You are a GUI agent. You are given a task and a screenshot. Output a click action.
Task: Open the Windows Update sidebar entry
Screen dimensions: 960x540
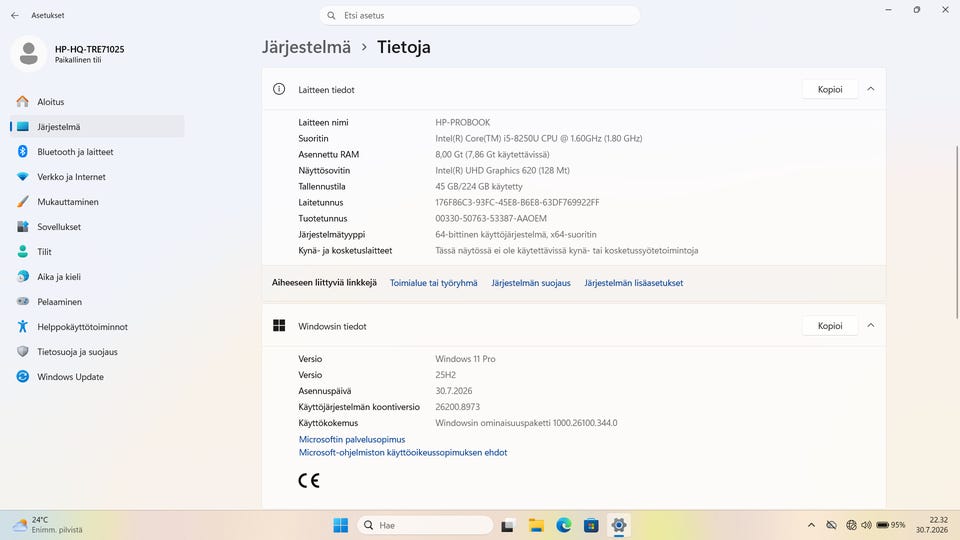97,377
